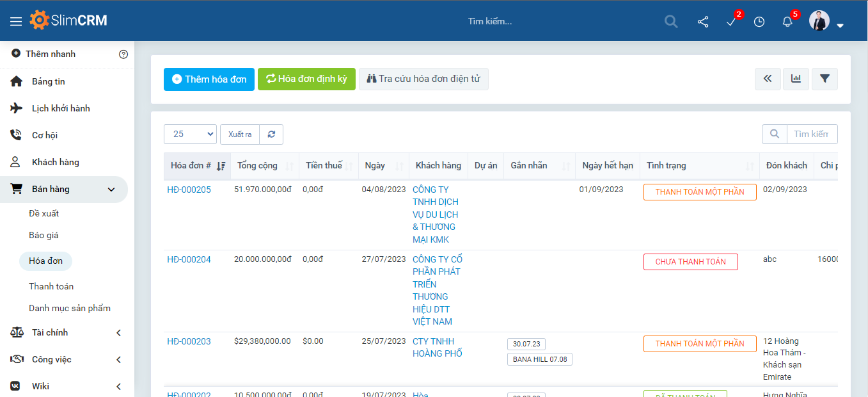Open the clock timer icon
The image size is (868, 397).
[759, 22]
